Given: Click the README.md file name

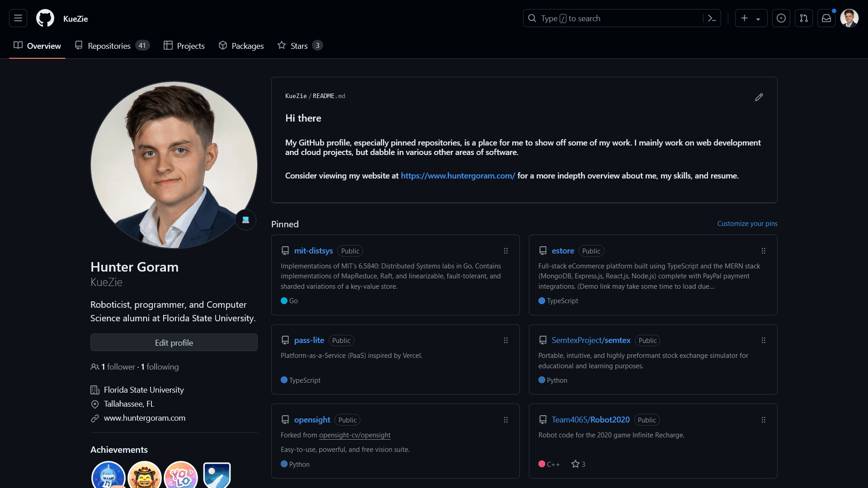Looking at the screenshot, I should [329, 96].
